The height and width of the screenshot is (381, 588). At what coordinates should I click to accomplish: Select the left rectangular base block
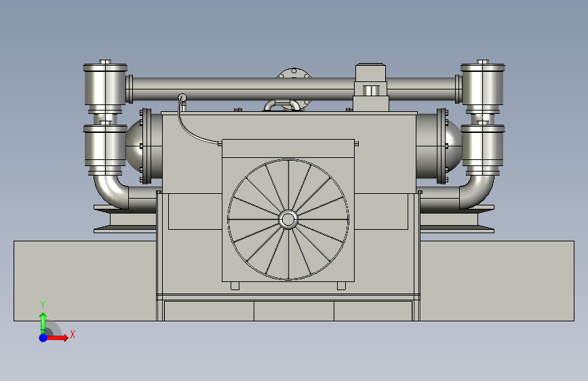point(85,281)
